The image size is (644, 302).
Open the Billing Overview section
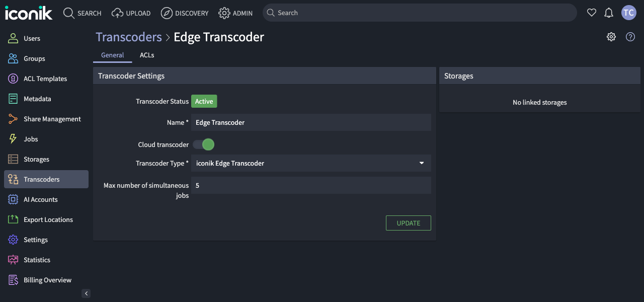pyautogui.click(x=47, y=280)
